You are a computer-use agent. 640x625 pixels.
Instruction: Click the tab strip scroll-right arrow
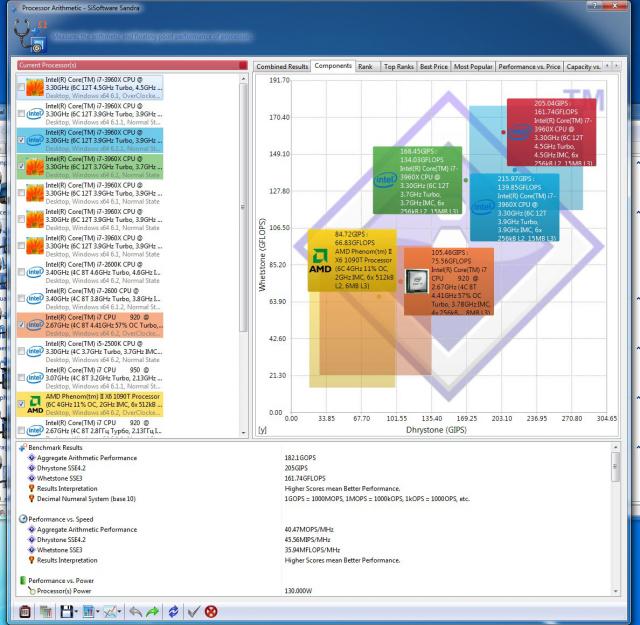click(616, 66)
